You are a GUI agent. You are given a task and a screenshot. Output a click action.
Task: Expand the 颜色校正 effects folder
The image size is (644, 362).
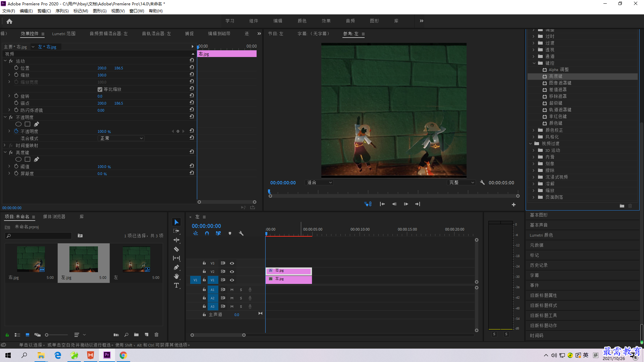(533, 130)
